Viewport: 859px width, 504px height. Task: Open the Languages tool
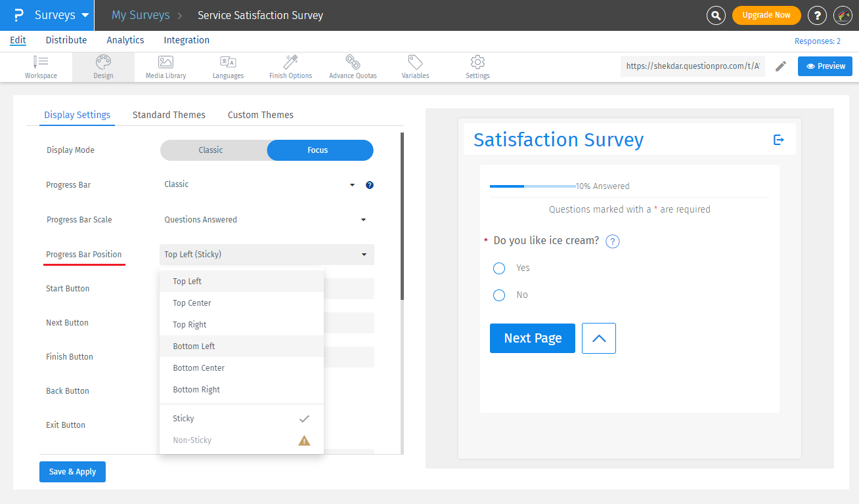click(228, 66)
